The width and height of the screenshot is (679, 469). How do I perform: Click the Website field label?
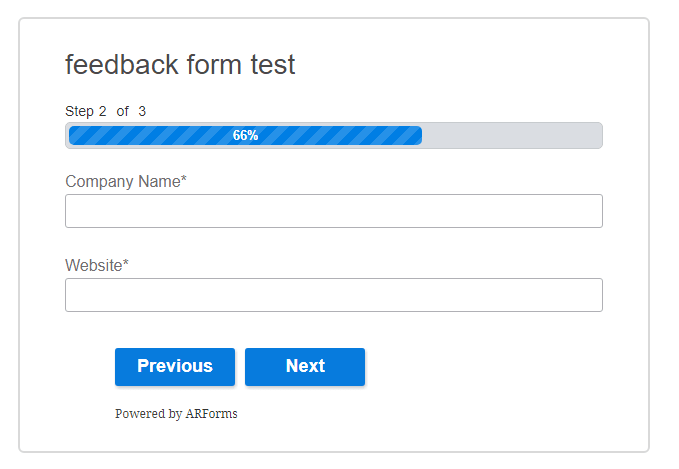[94, 265]
